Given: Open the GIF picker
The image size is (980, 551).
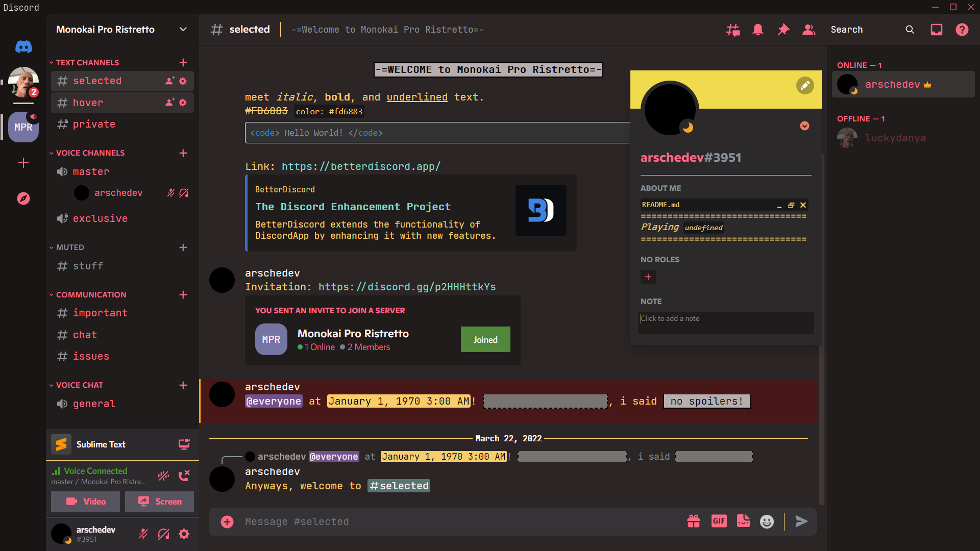Looking at the screenshot, I should pyautogui.click(x=719, y=521).
